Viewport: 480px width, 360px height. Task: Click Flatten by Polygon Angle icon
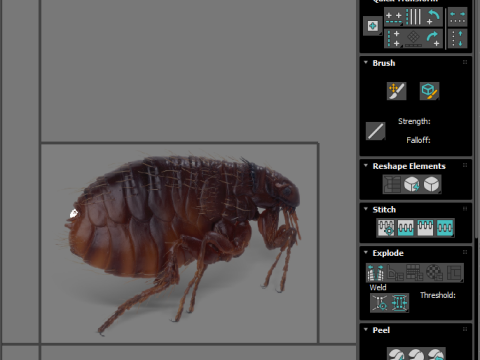pos(395,273)
